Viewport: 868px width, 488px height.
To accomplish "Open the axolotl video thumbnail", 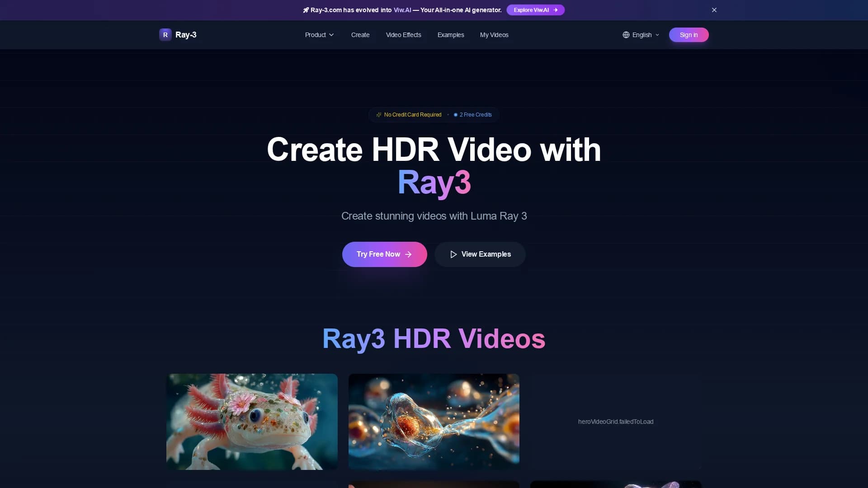I will click(x=252, y=422).
